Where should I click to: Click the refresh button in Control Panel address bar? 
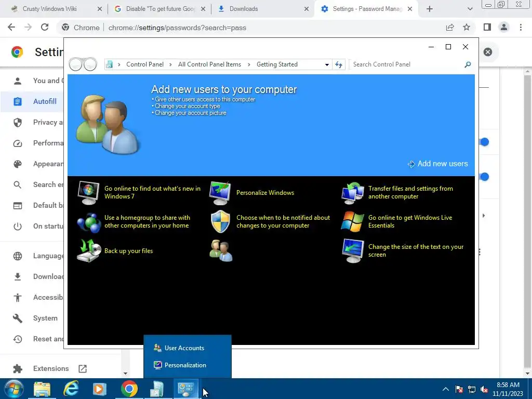(x=339, y=64)
